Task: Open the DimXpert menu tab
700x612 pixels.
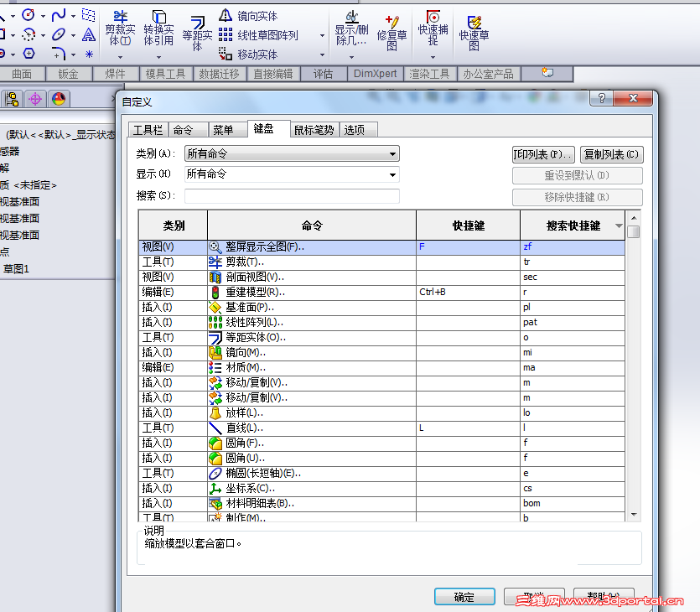Action: (375, 73)
